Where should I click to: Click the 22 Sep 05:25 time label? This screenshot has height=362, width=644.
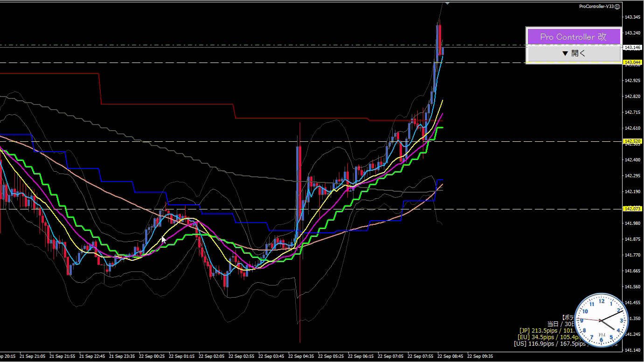click(331, 356)
